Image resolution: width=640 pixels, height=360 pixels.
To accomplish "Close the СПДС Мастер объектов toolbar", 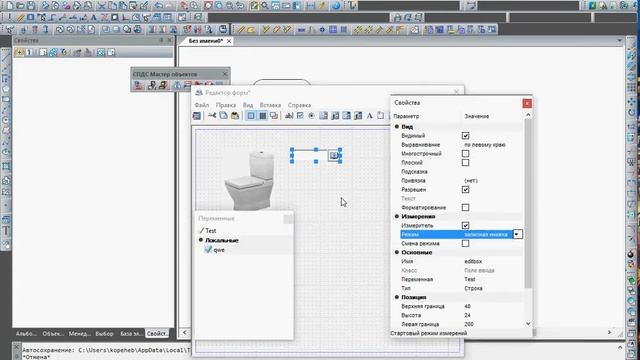I will 224,74.
